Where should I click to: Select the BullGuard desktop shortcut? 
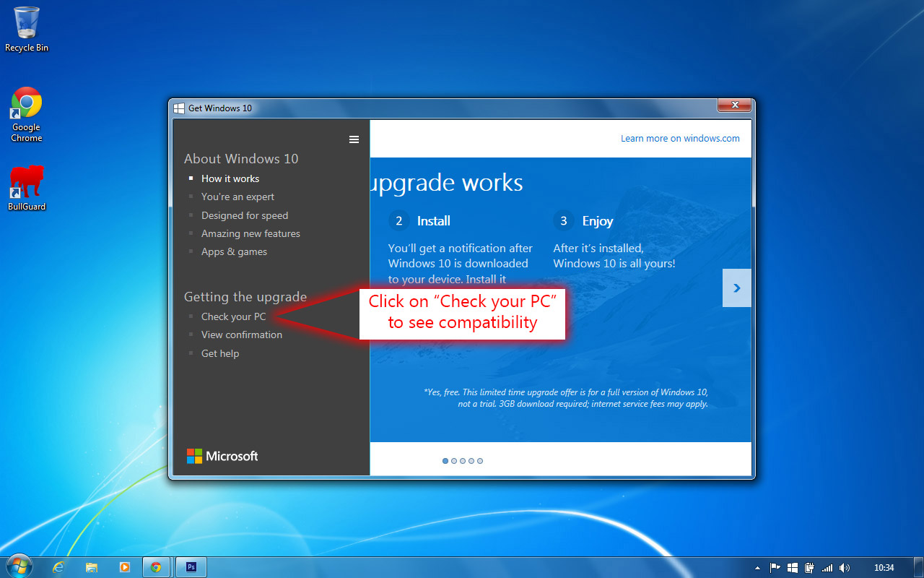click(x=27, y=188)
